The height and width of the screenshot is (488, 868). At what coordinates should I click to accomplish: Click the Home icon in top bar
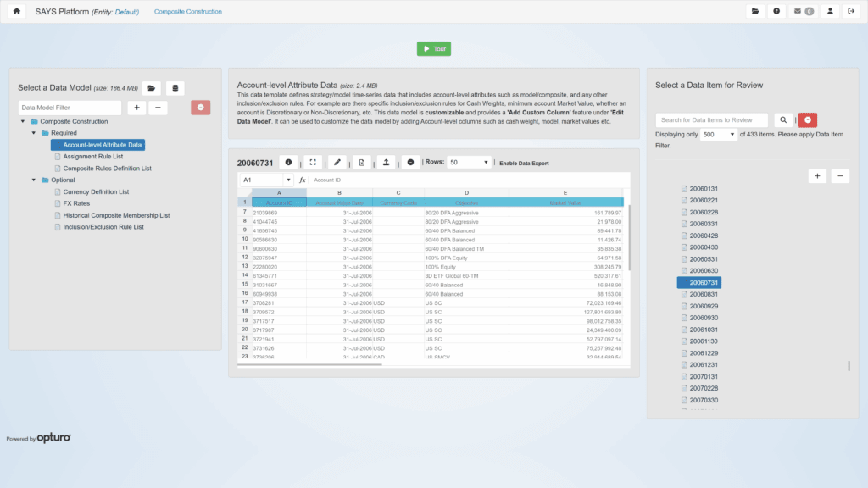[x=16, y=11]
